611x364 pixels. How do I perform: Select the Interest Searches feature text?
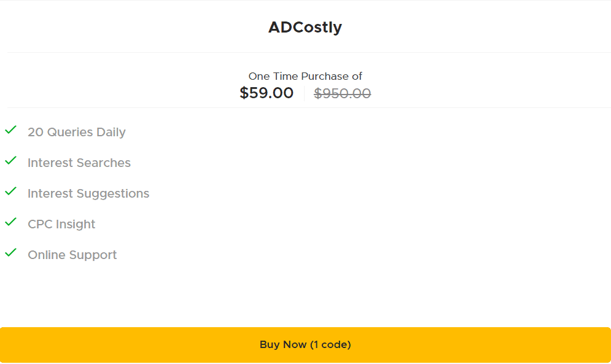[x=79, y=163]
